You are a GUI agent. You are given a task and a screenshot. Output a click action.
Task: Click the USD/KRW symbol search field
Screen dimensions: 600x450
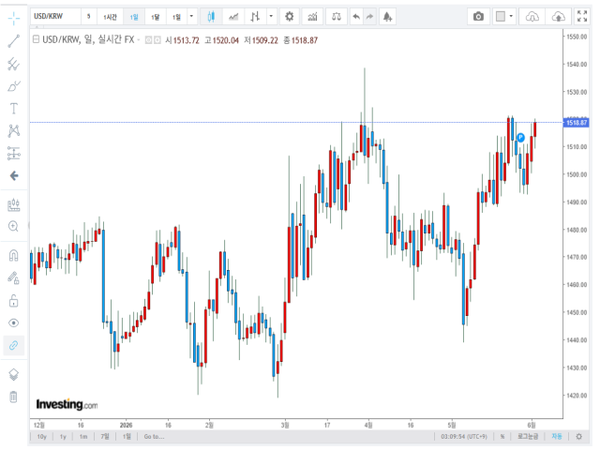pyautogui.click(x=56, y=16)
